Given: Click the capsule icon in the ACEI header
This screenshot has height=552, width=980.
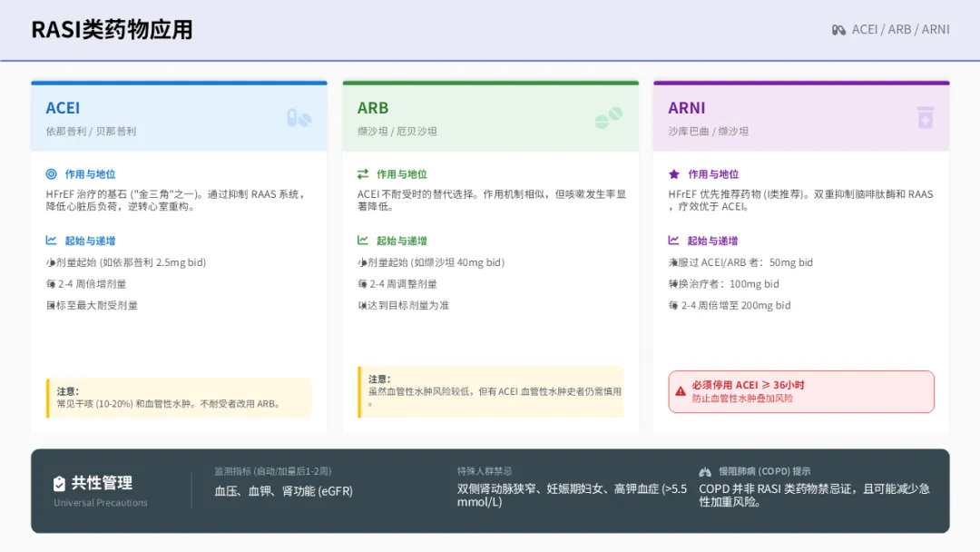Looking at the screenshot, I should point(299,117).
